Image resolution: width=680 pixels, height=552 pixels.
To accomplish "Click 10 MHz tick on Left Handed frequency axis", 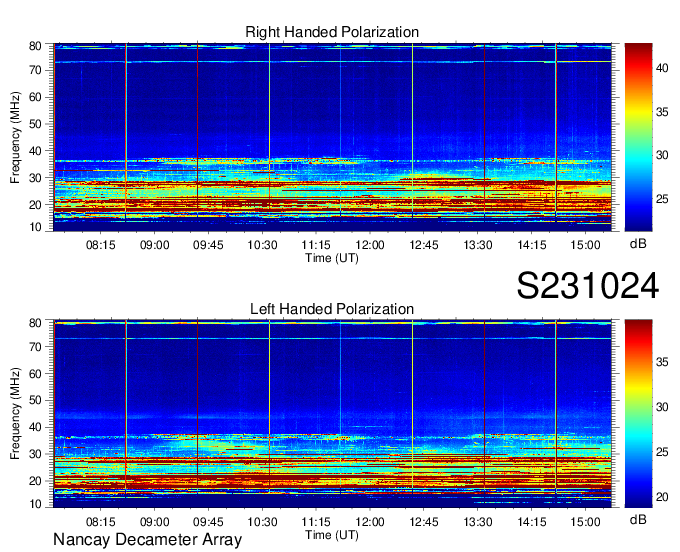I will coord(35,503).
